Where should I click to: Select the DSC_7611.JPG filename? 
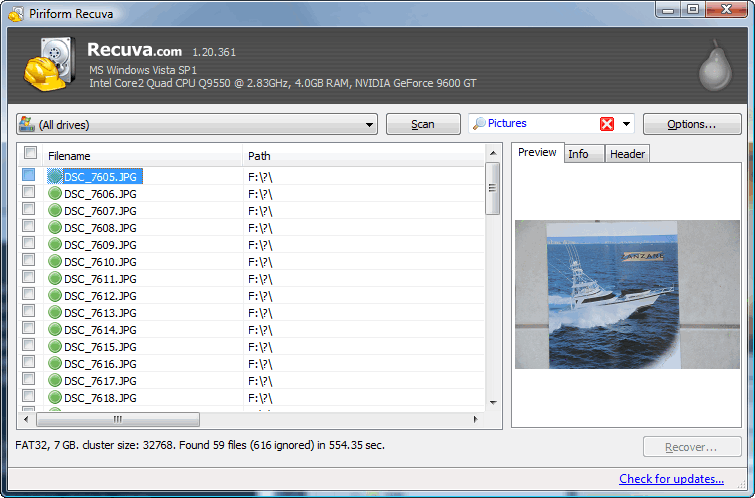pos(100,279)
